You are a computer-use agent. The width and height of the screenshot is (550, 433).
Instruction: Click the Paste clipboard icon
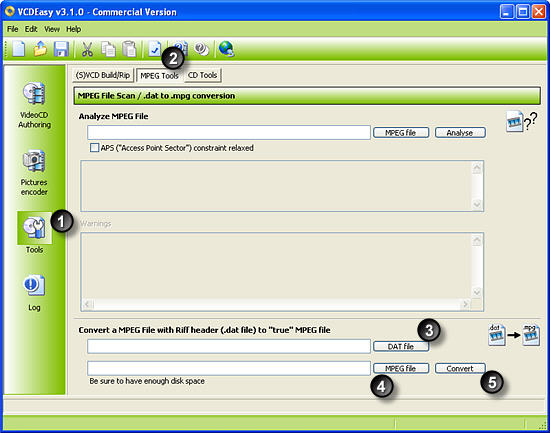[x=129, y=49]
